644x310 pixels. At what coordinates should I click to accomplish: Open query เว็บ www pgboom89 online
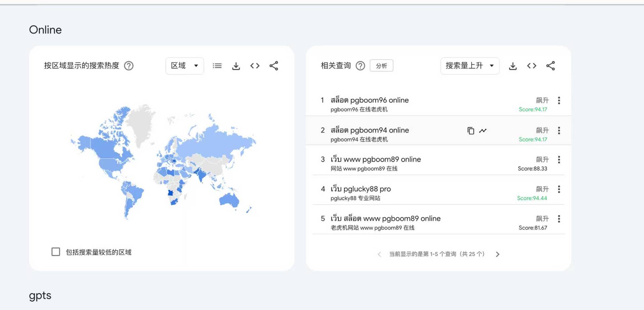click(376, 159)
